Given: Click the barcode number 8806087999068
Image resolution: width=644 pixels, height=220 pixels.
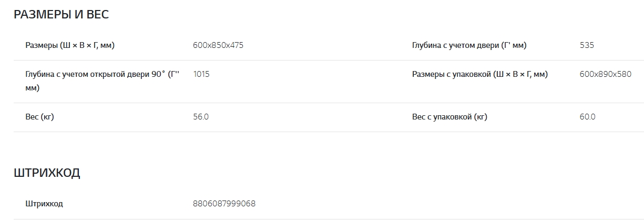Looking at the screenshot, I should pyautogui.click(x=224, y=204).
